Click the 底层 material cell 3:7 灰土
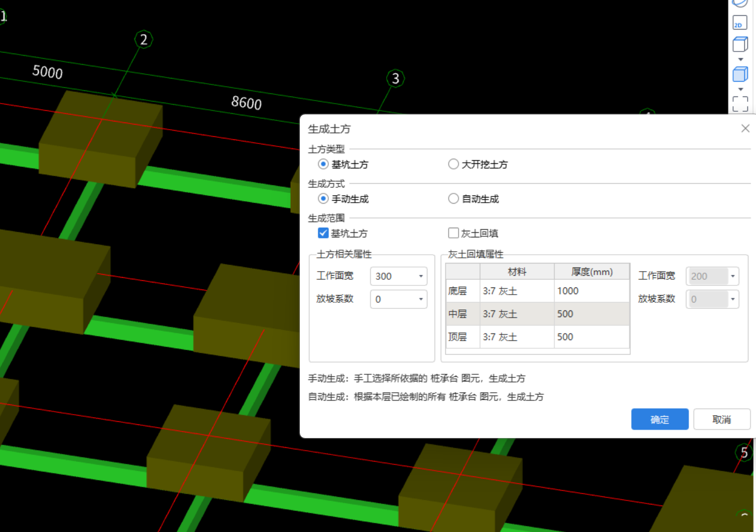 click(x=517, y=291)
